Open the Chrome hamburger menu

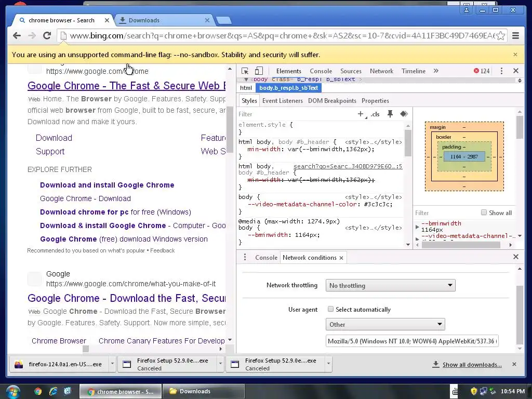click(x=515, y=36)
